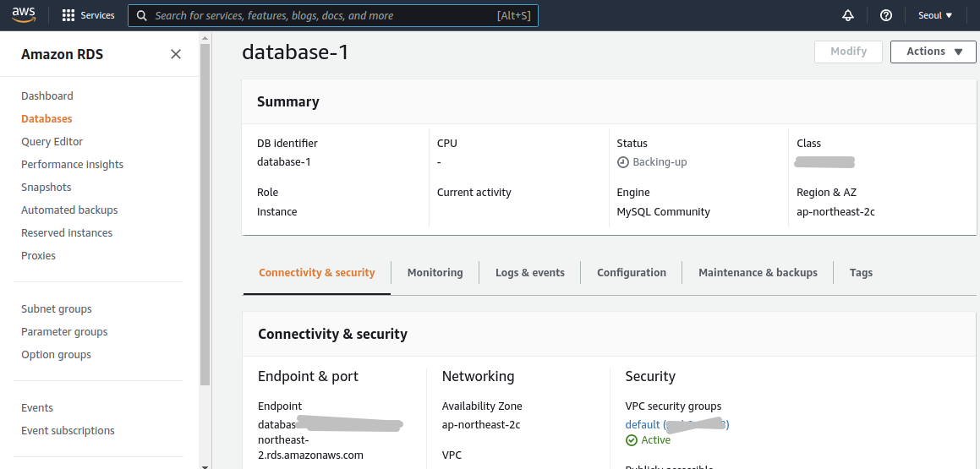Switch to the Monitoring tab
The width and height of the screenshot is (980, 469).
pos(435,272)
